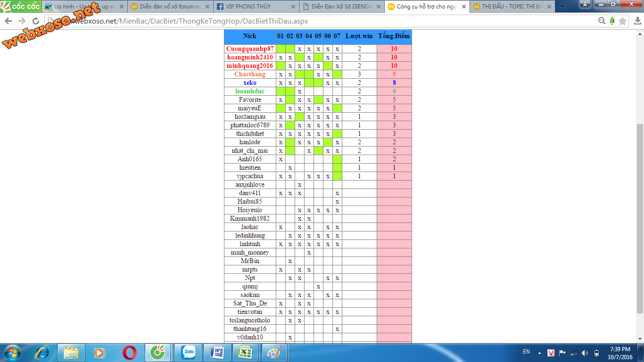Click the volume speaker icon in system tray
The width and height of the screenshot is (644, 362).
coord(585,353)
